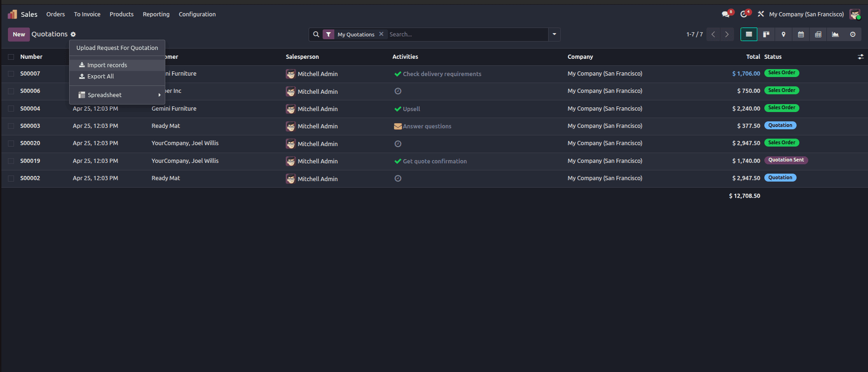Tick the checkbox for S00007
868x372 pixels.
point(11,74)
